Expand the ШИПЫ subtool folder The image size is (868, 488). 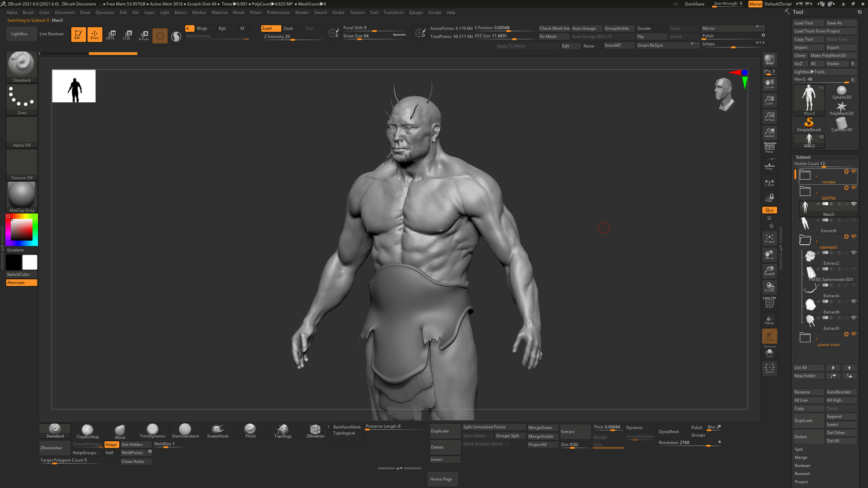coord(805,191)
